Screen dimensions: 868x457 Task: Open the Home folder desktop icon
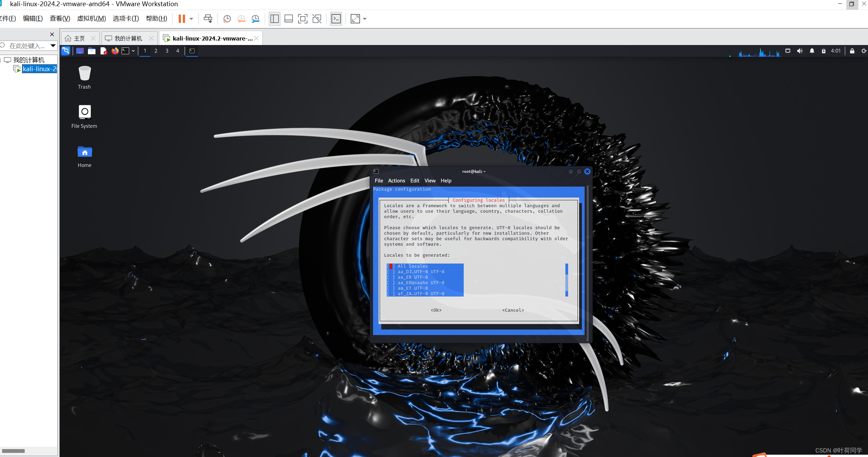click(84, 157)
